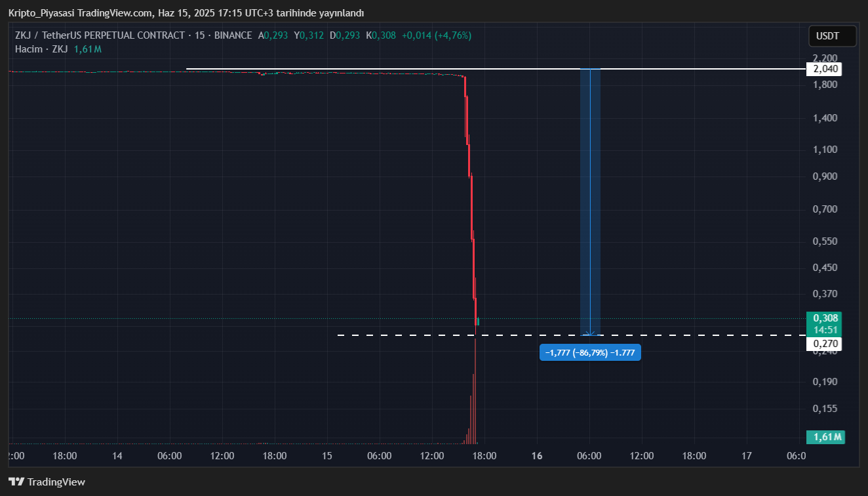Select the blue −1,777 (−86,79%) measurement label
The width and height of the screenshot is (868, 496).
(590, 353)
